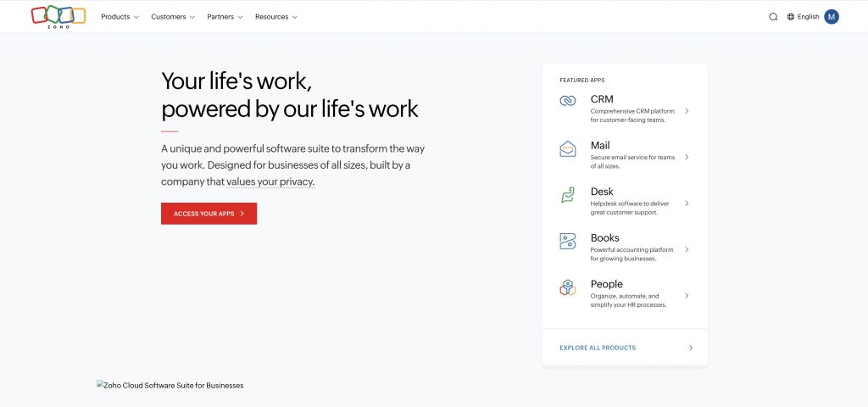Click the Secure email service description
Screen dimensions: 868x407
632,162
